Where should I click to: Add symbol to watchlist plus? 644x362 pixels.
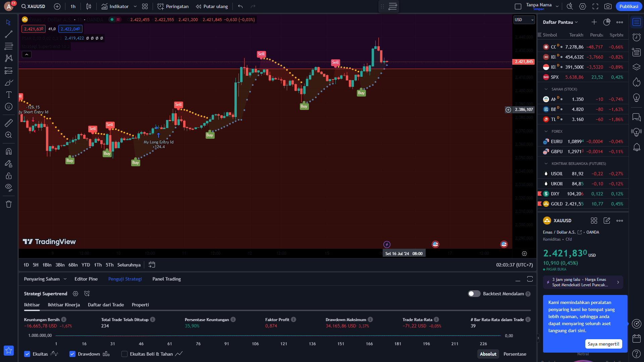point(594,22)
